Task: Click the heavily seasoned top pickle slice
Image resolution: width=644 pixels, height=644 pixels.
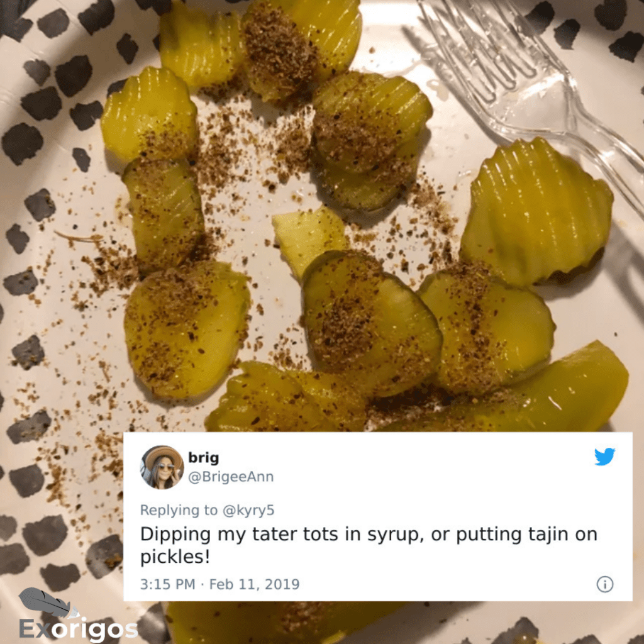Action: tap(302, 49)
